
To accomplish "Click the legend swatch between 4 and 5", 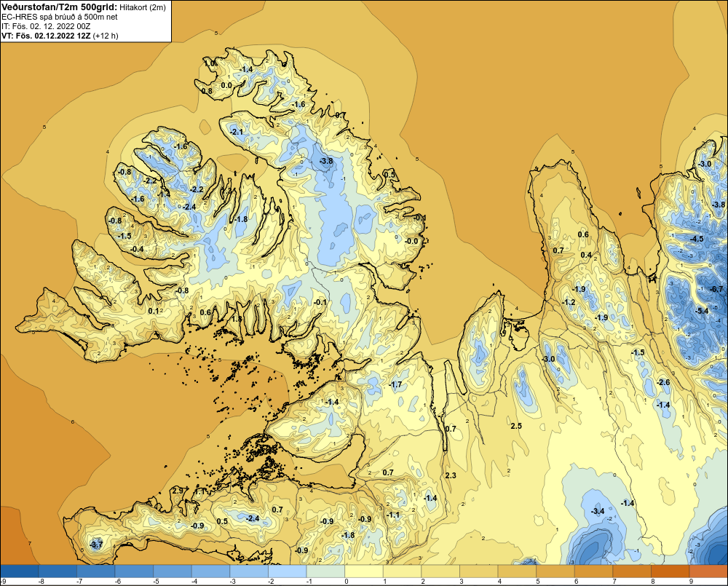I will pyautogui.click(x=517, y=571).
